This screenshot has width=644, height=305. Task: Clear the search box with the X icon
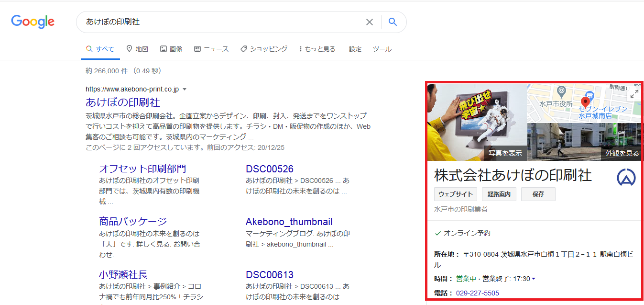pos(369,22)
